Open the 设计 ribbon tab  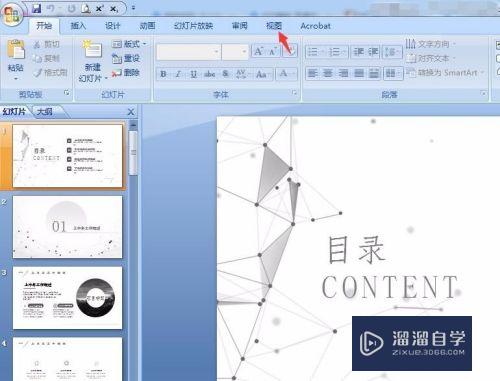(113, 26)
